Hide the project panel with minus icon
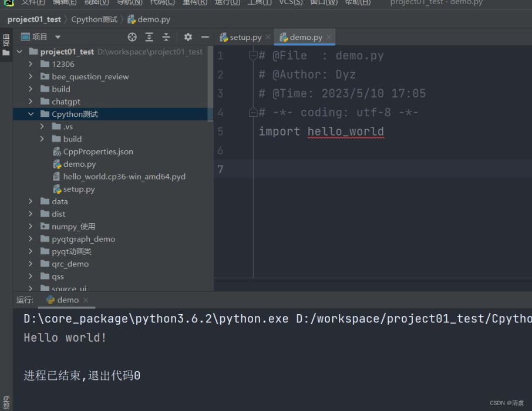Screen dimensions: 532x411 click(x=204, y=37)
